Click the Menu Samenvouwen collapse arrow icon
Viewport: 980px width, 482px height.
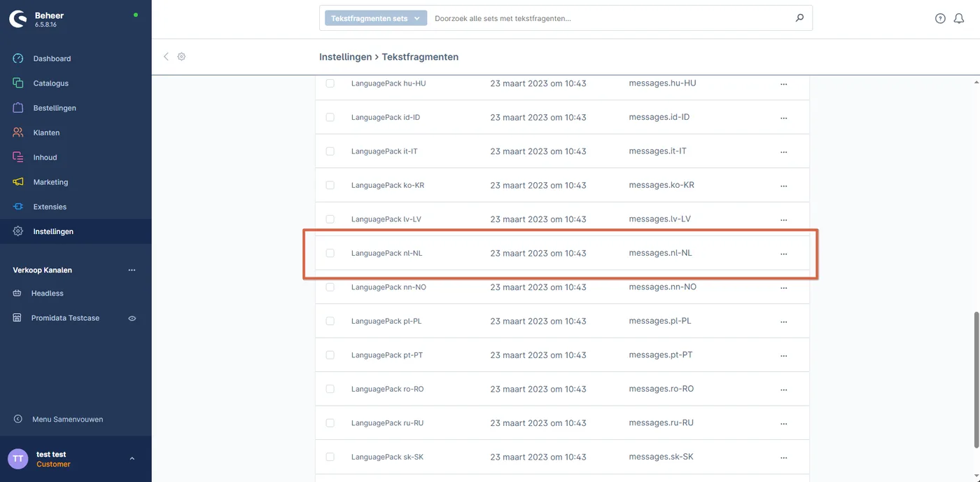(x=18, y=420)
